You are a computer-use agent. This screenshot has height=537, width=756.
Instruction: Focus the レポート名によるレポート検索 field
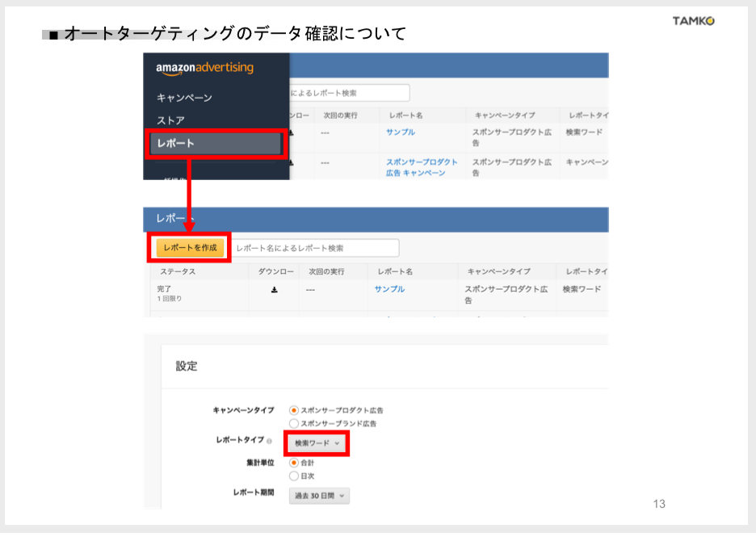pos(315,248)
